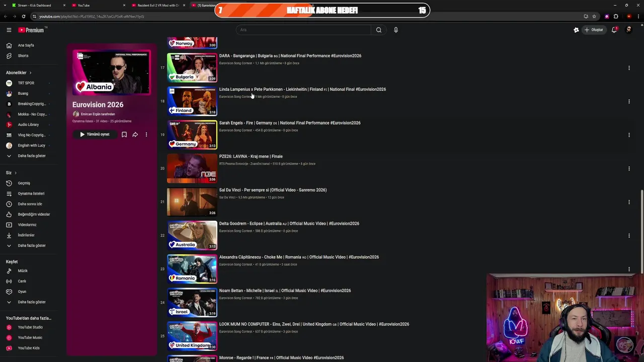Play Australia Delta Goodrem thumbnail
The image size is (644, 362).
click(192, 235)
